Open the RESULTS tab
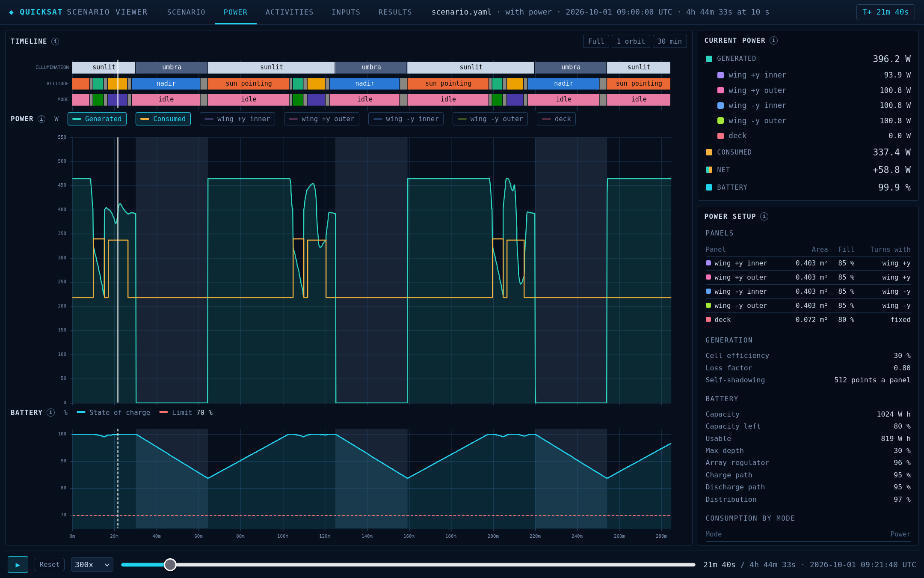Screen dimensions: 924x578 (x=395, y=12)
